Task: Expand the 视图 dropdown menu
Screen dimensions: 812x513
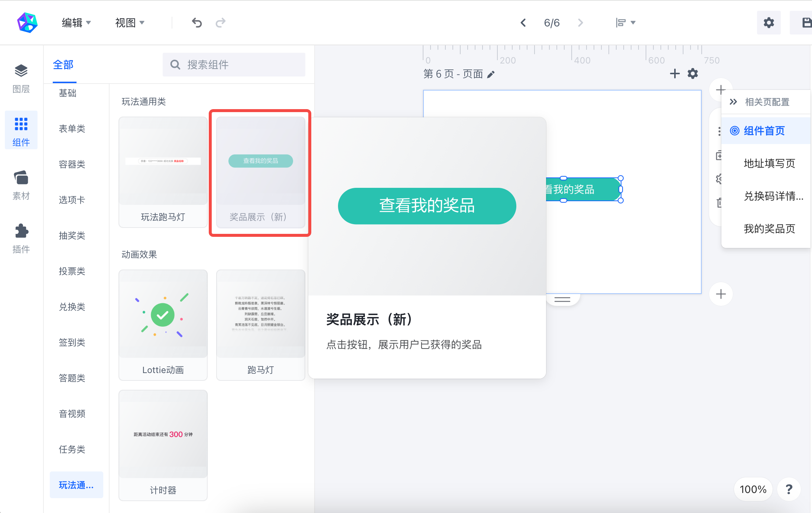Action: pyautogui.click(x=130, y=23)
